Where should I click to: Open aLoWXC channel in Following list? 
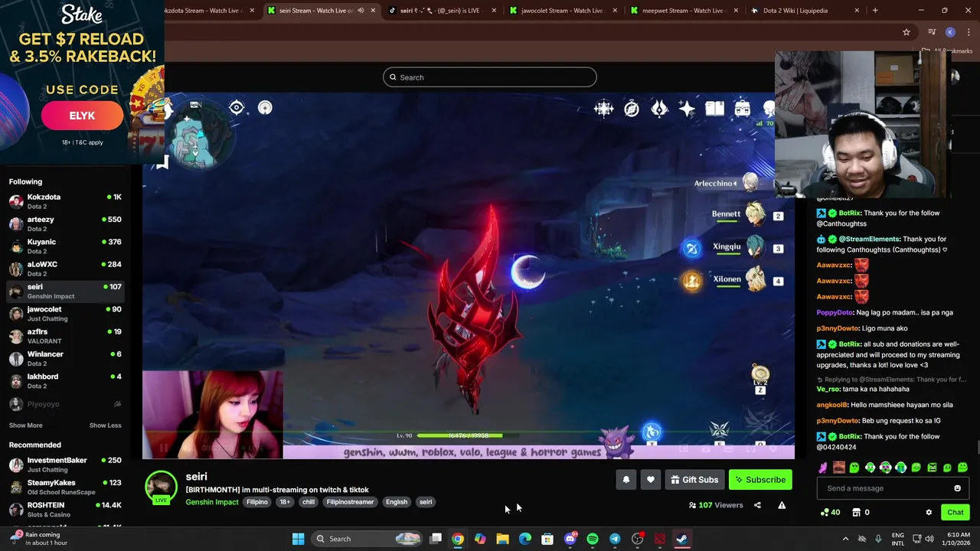click(65, 269)
